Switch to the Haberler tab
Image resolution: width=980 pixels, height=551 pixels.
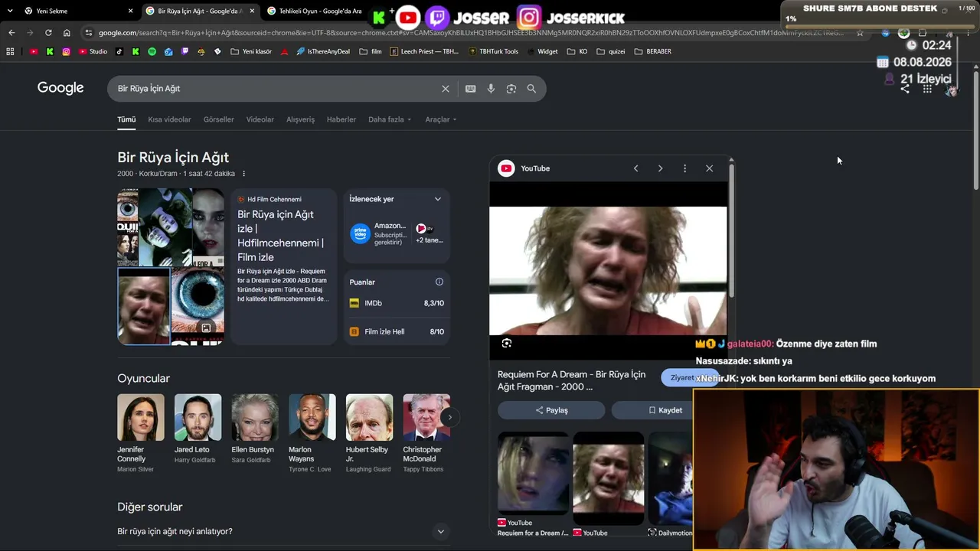(341, 119)
